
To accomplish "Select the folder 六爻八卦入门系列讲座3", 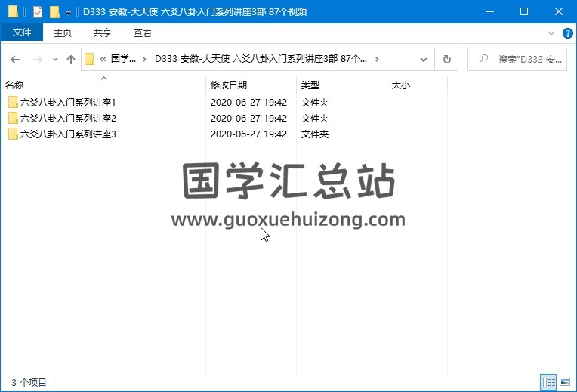I will (x=68, y=134).
